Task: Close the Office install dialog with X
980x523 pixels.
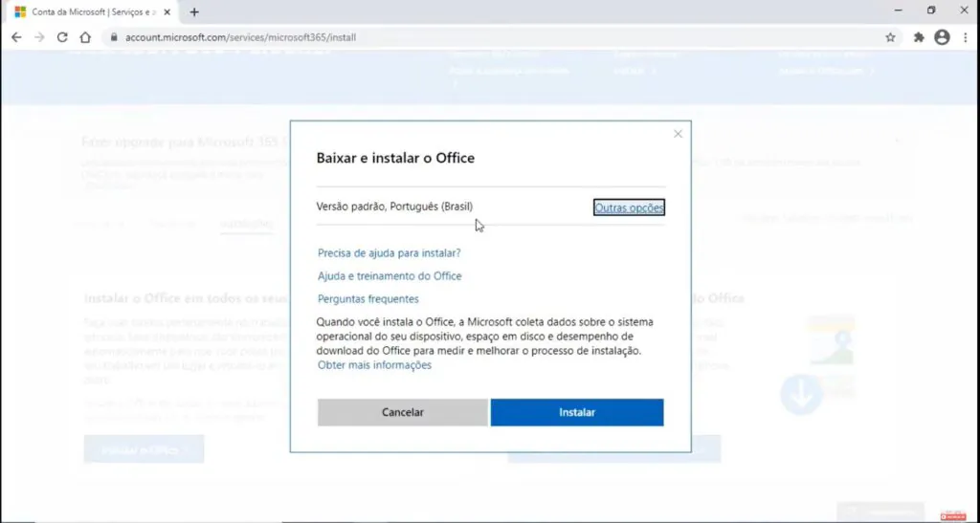Action: 679,134
